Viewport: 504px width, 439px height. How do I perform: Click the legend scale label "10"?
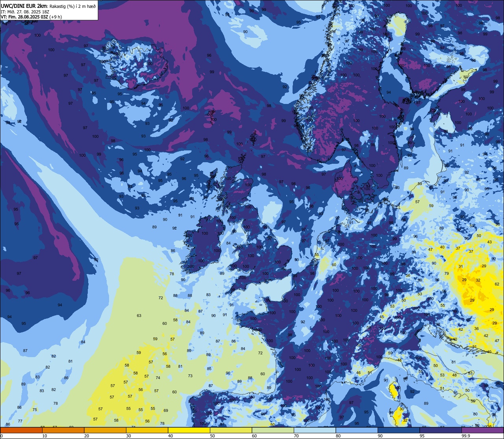pyautogui.click(x=44, y=436)
